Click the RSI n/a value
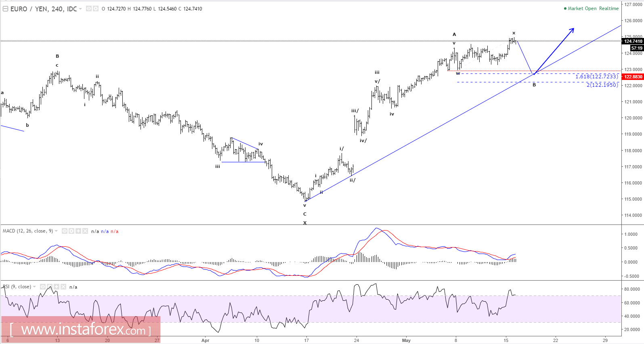This screenshot has height=344, width=644. (73, 287)
